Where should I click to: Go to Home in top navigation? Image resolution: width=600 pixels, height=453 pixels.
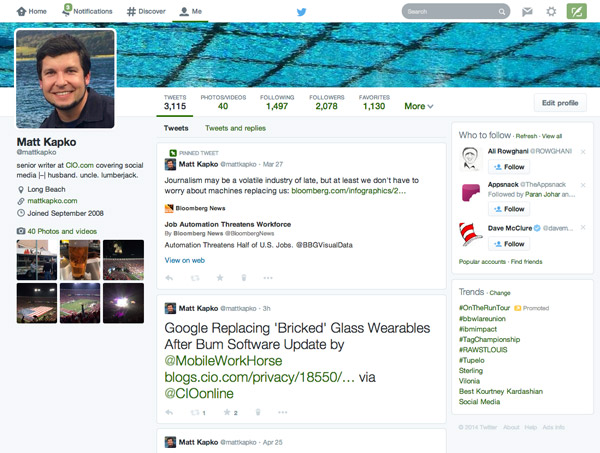click(31, 11)
